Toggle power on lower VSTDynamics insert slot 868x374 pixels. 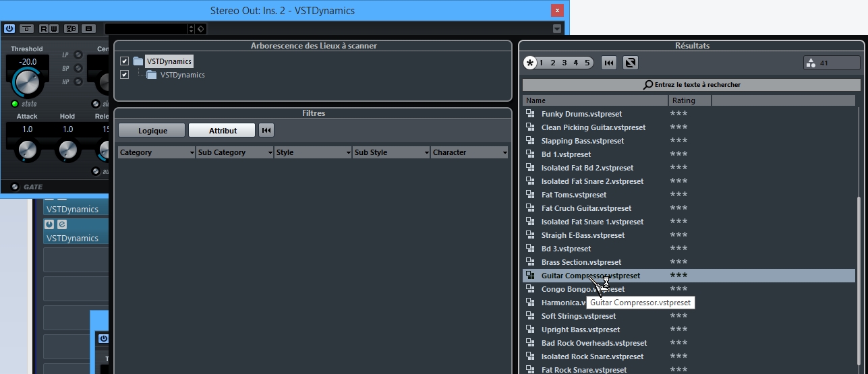[x=49, y=224]
